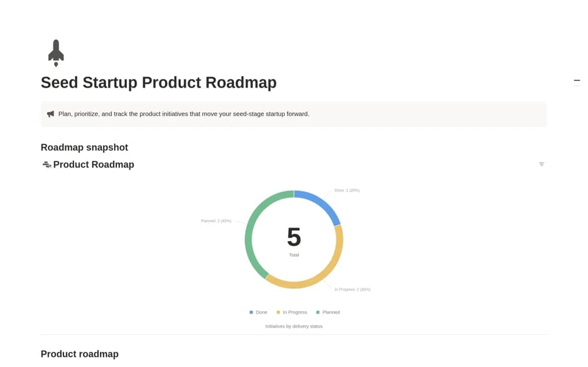Image resolution: width=588 pixels, height=367 pixels.
Task: Toggle the Planned legend item
Action: pyautogui.click(x=328, y=312)
